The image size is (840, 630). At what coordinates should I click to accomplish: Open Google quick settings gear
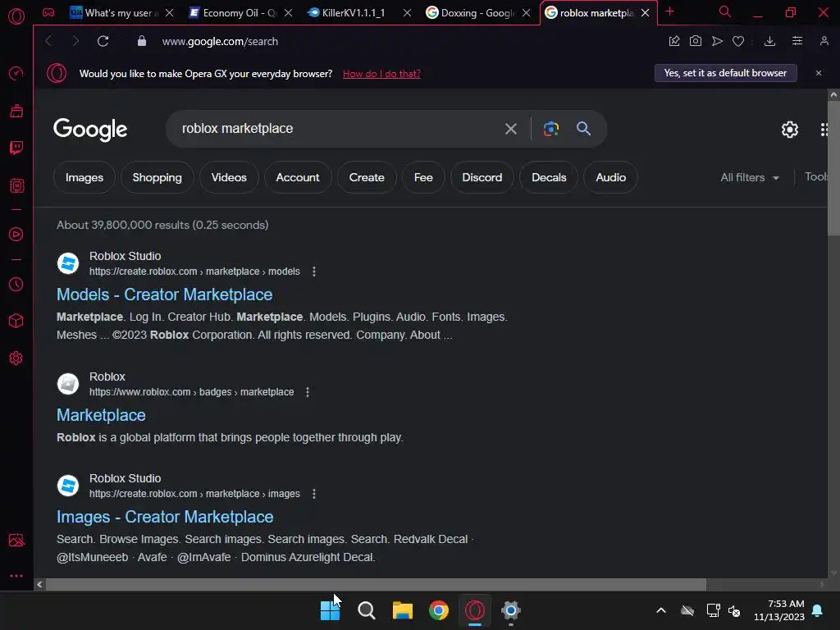point(790,130)
